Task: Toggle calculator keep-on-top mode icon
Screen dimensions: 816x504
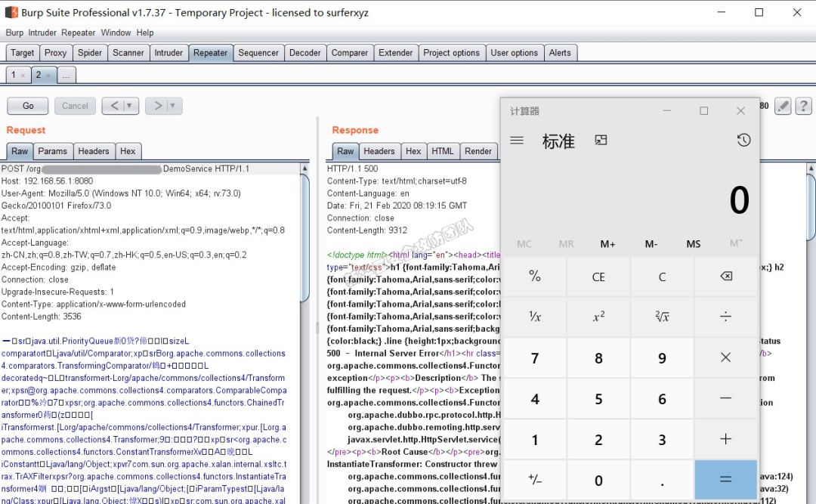Action: (601, 140)
